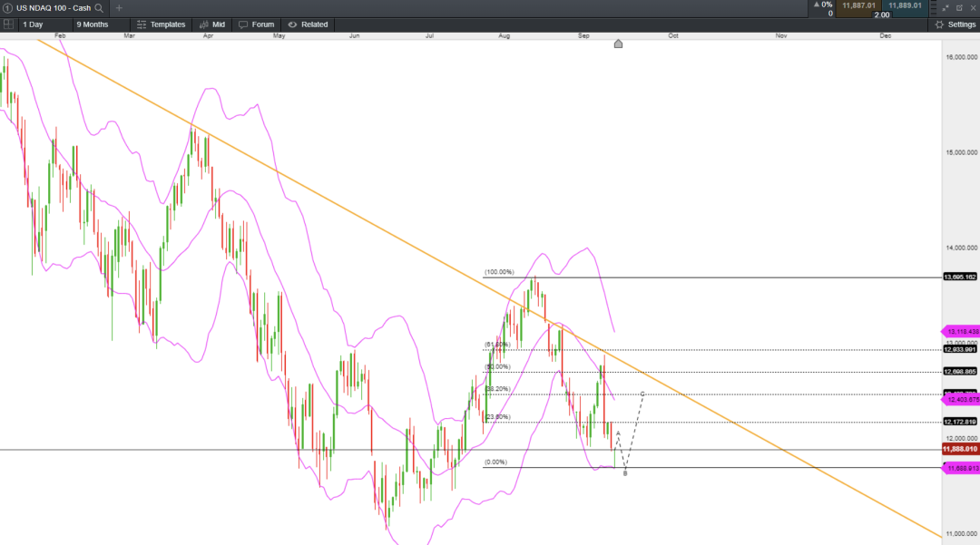
Task: Click the buy price 11,889.01
Action: point(905,5)
